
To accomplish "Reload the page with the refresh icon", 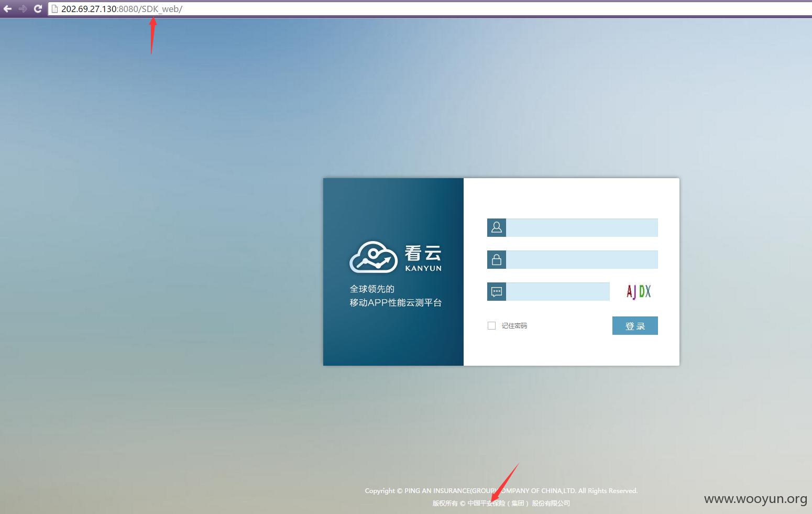I will 38,9.
